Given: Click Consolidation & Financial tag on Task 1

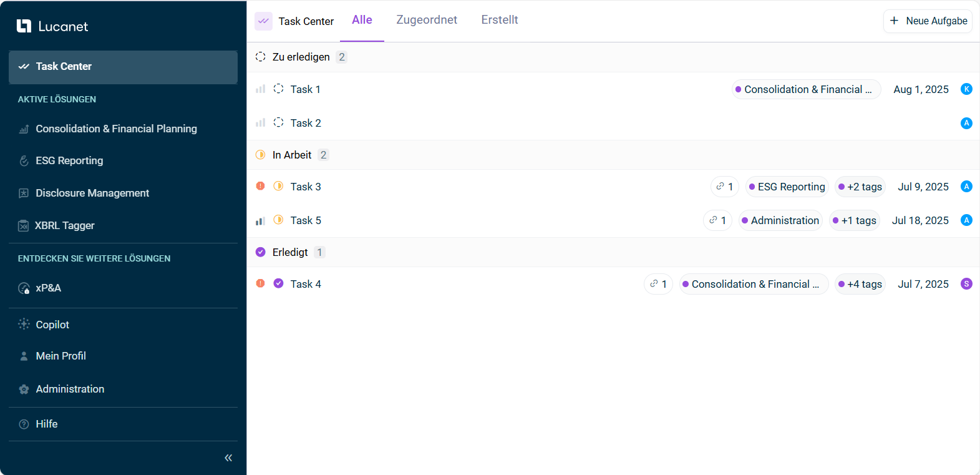Looking at the screenshot, I should (x=806, y=89).
